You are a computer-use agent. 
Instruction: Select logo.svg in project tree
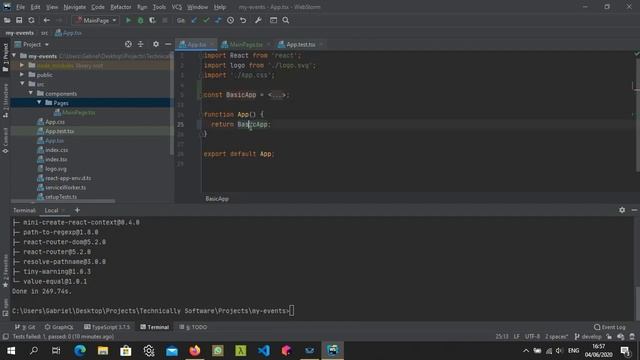pyautogui.click(x=56, y=169)
